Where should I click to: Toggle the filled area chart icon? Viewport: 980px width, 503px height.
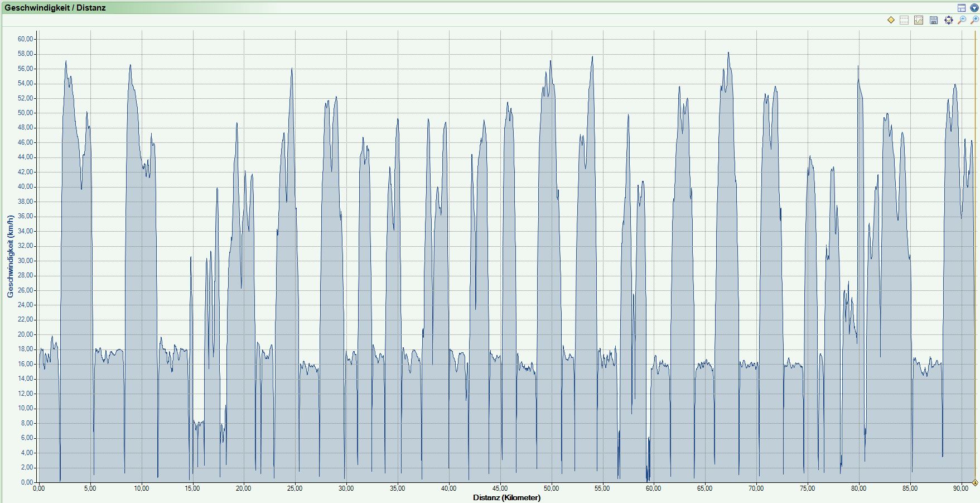[919, 20]
